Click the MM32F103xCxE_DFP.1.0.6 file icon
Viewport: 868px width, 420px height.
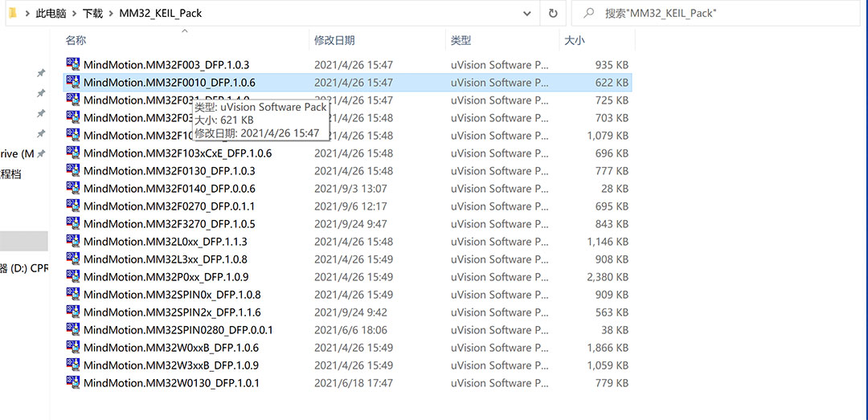point(72,152)
